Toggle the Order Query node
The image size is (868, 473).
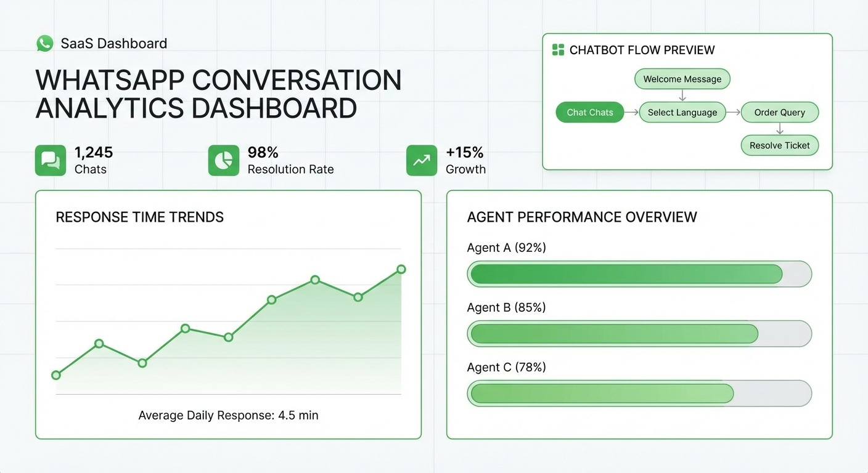click(779, 112)
